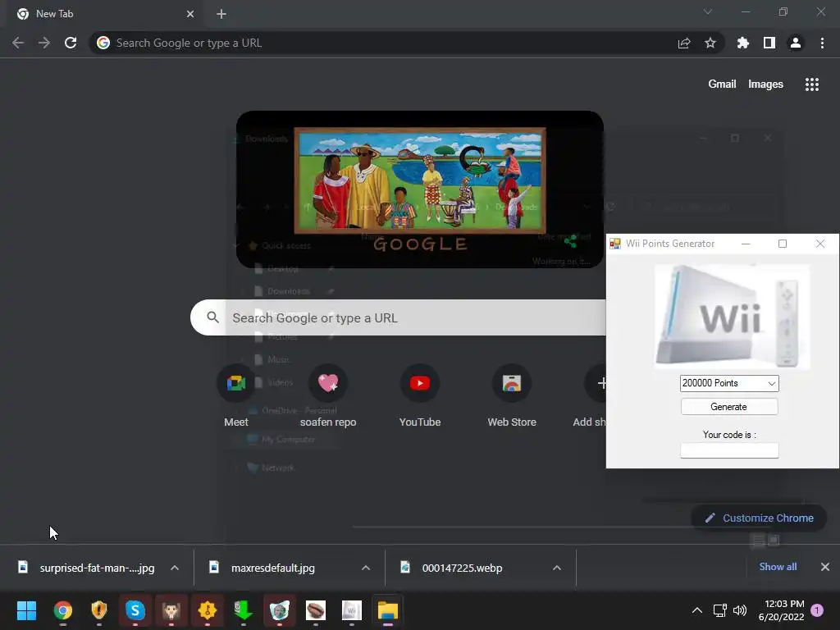Open the Web Store shortcut

(x=512, y=395)
